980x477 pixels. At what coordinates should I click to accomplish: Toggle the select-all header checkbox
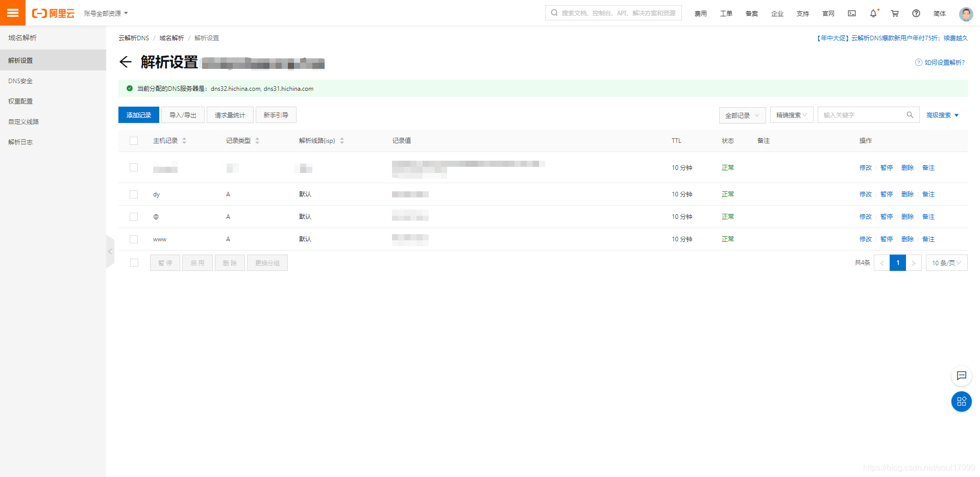click(x=134, y=141)
